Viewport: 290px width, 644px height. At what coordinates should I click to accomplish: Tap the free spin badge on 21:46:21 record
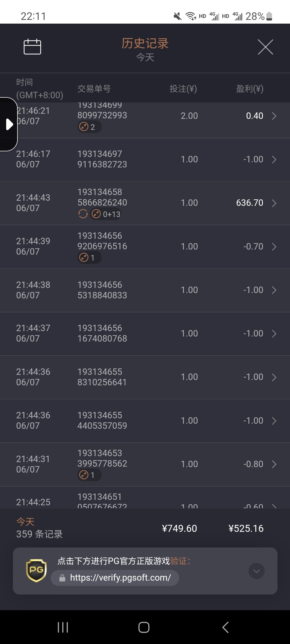pyautogui.click(x=89, y=127)
